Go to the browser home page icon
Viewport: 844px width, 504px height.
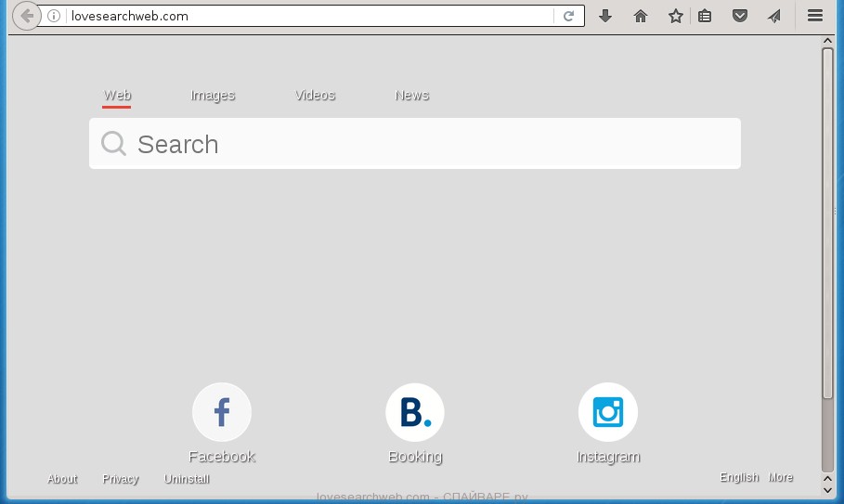[x=641, y=16]
